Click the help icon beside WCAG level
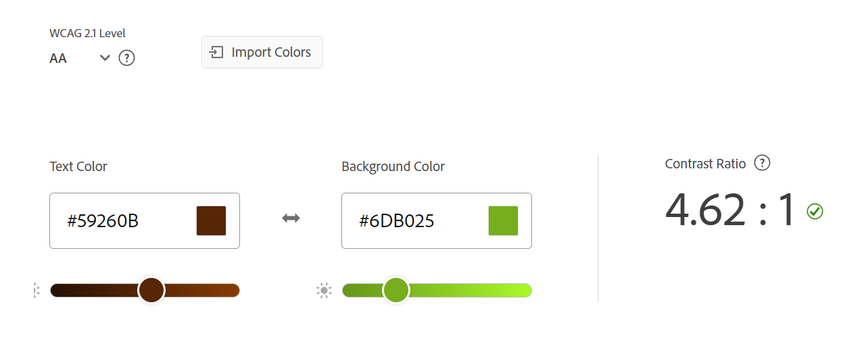 coord(126,58)
